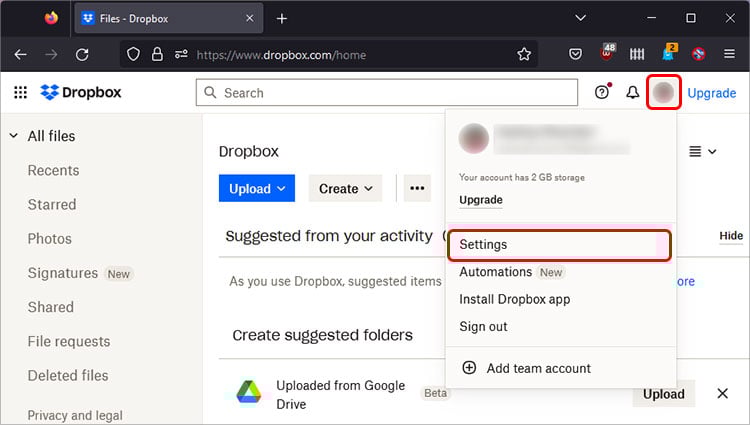
Task: Choose Sign out
Action: coord(483,327)
